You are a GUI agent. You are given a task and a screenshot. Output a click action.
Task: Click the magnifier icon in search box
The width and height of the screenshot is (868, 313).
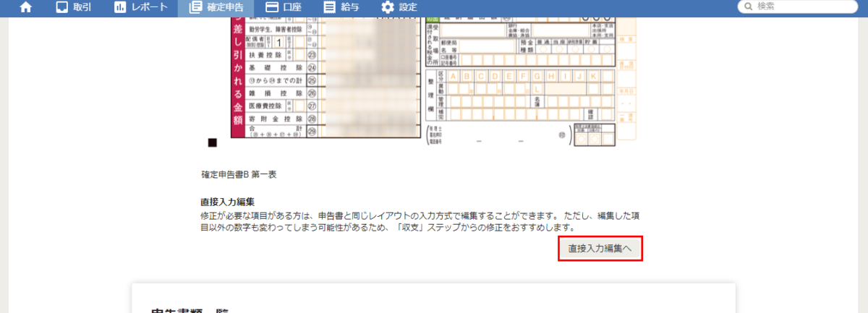(x=747, y=7)
